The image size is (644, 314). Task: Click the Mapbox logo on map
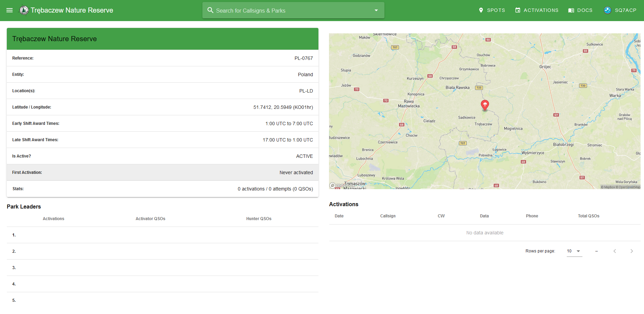point(342,185)
